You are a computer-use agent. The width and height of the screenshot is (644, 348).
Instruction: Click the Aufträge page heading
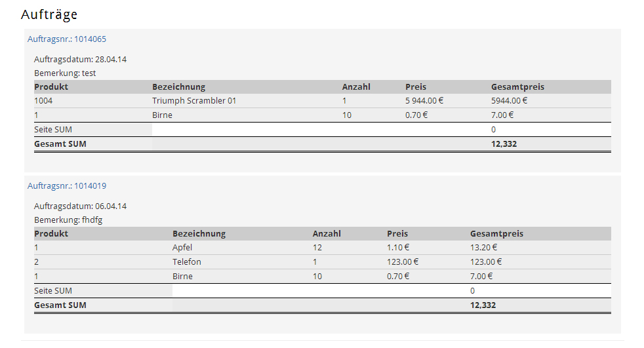pyautogui.click(x=50, y=14)
